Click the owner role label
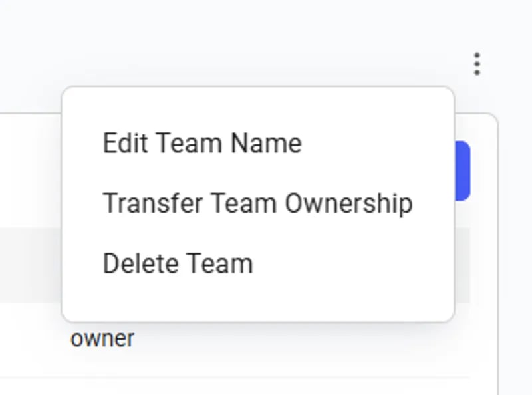Viewport: 532px width, 395px height. [102, 338]
